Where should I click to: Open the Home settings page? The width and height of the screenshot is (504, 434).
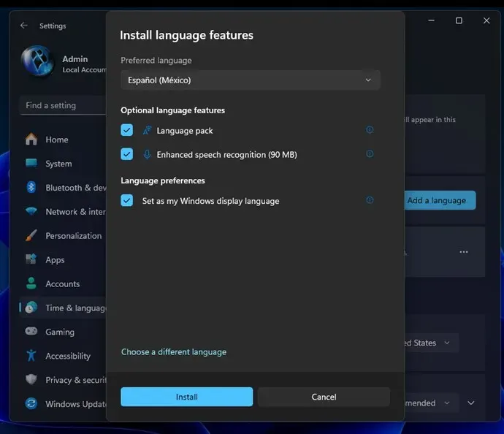[x=56, y=140]
